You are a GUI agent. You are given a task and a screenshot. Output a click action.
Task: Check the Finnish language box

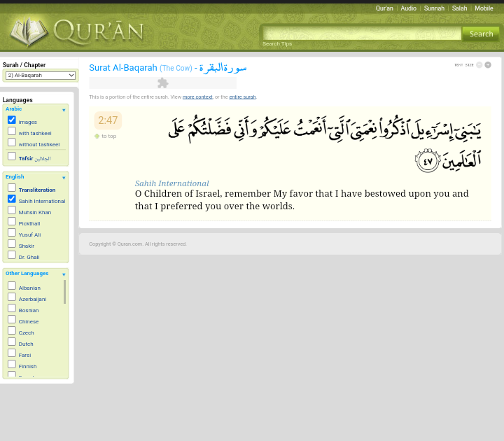[12, 364]
